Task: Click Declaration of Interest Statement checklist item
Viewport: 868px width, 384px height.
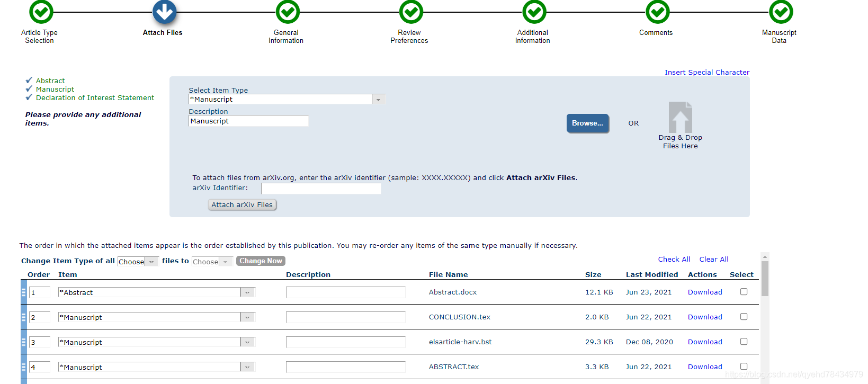Action: coord(95,98)
